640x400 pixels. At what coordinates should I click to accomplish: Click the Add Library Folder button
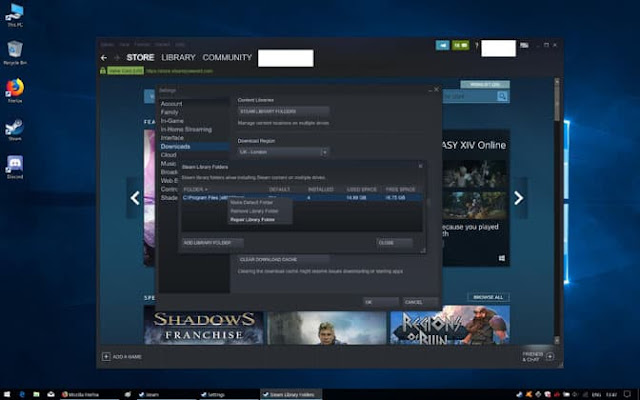pyautogui.click(x=212, y=243)
